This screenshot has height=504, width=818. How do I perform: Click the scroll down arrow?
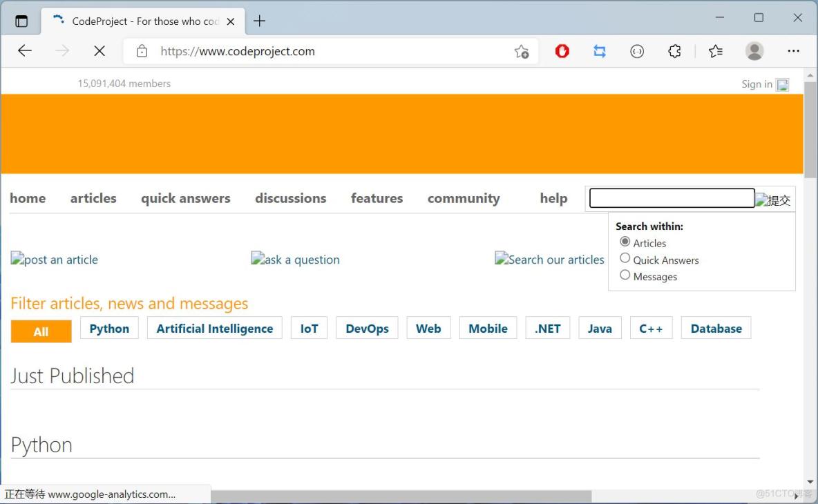pos(810,482)
